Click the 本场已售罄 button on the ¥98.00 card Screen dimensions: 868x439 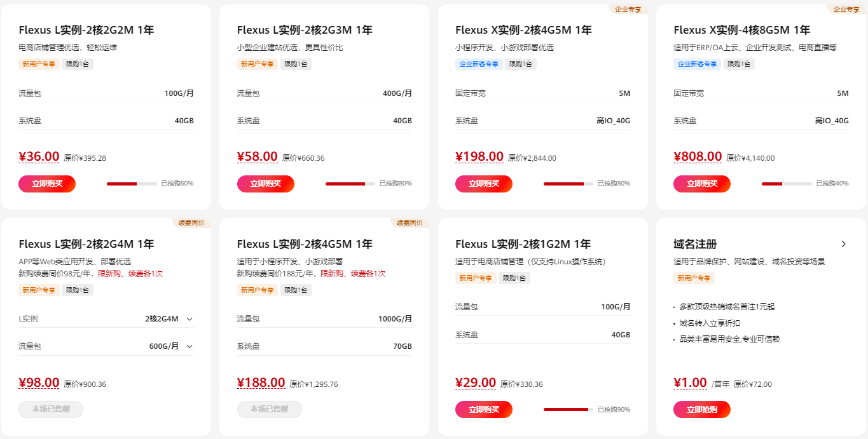50,409
